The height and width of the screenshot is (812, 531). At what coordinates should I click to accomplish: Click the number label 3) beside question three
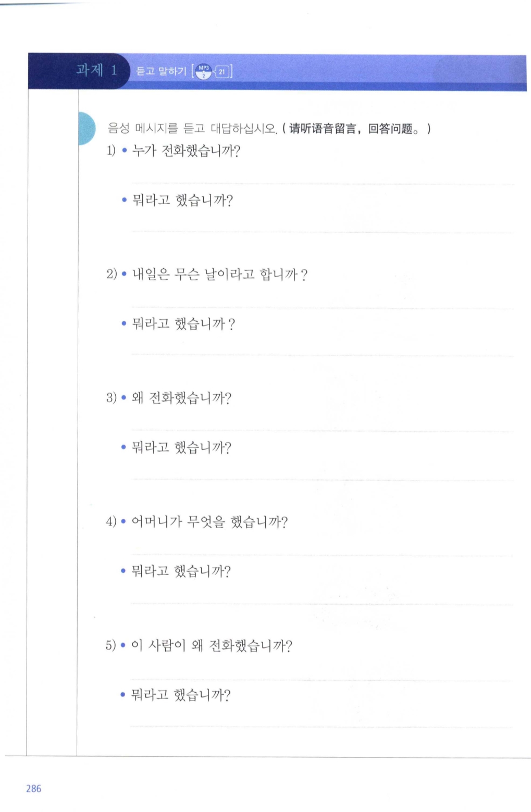(x=112, y=398)
